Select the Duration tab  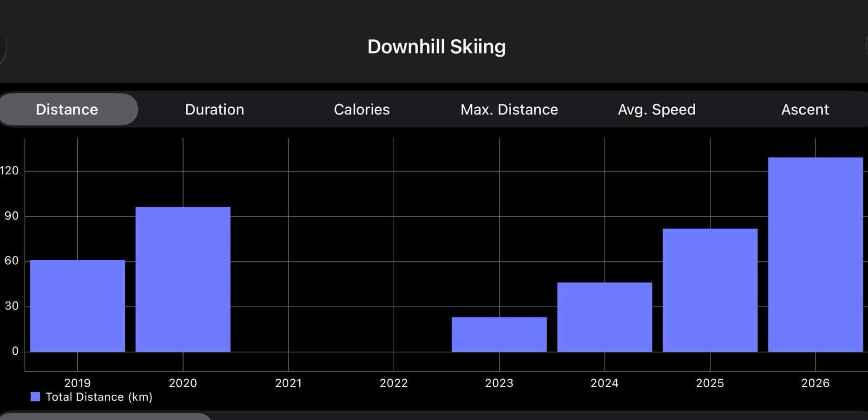click(214, 109)
